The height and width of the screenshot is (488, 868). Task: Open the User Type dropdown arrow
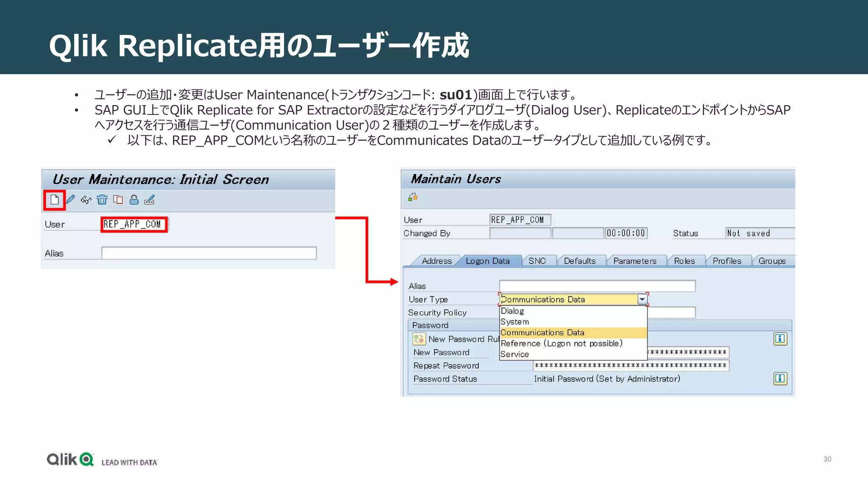click(643, 299)
